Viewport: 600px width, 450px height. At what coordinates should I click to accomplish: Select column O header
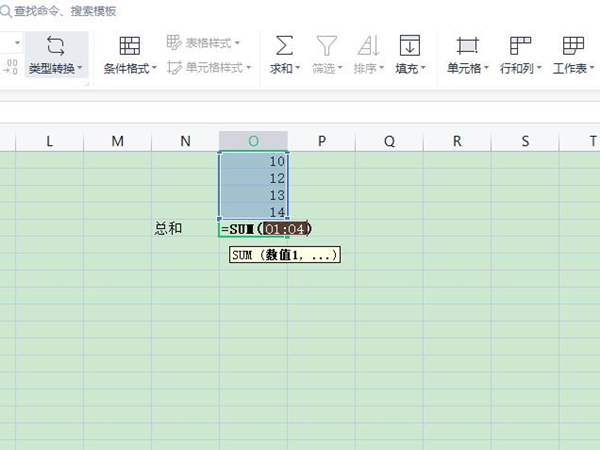tap(253, 141)
